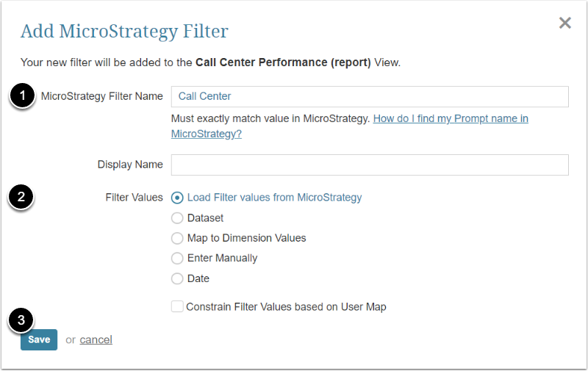
Task: Click the bold Call Center Performance (report) text
Action: pos(283,62)
